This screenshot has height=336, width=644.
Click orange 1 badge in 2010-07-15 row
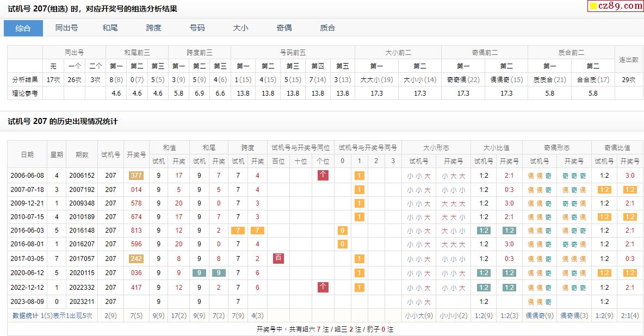click(x=360, y=217)
